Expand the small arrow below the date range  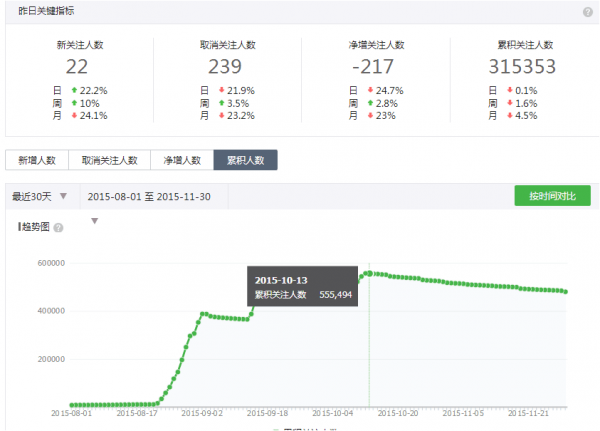pos(95,221)
